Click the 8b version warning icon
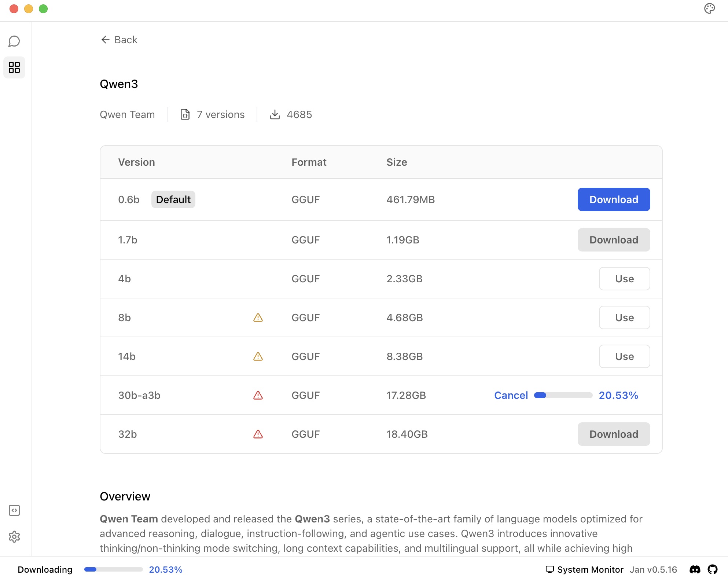728x580 pixels. (x=258, y=317)
